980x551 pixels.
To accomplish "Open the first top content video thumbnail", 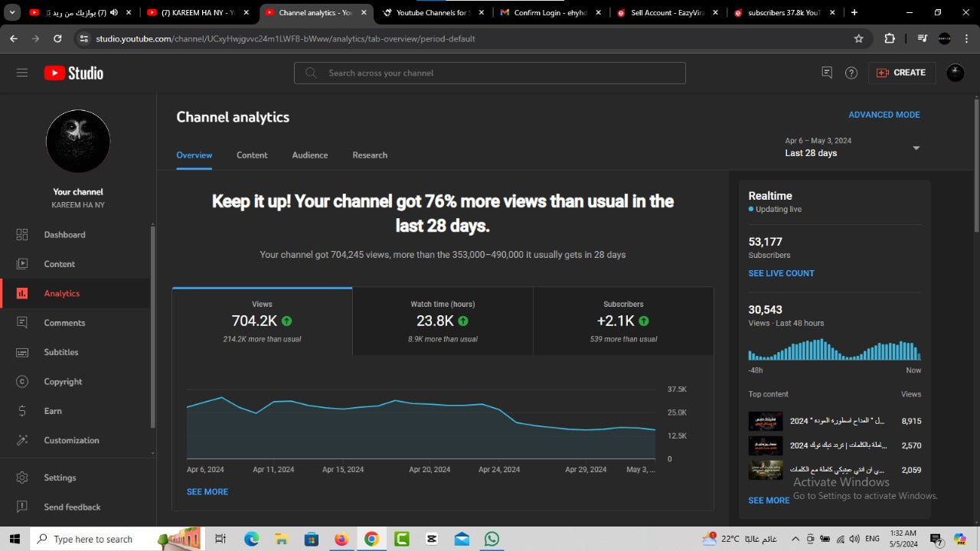I will pos(765,422).
